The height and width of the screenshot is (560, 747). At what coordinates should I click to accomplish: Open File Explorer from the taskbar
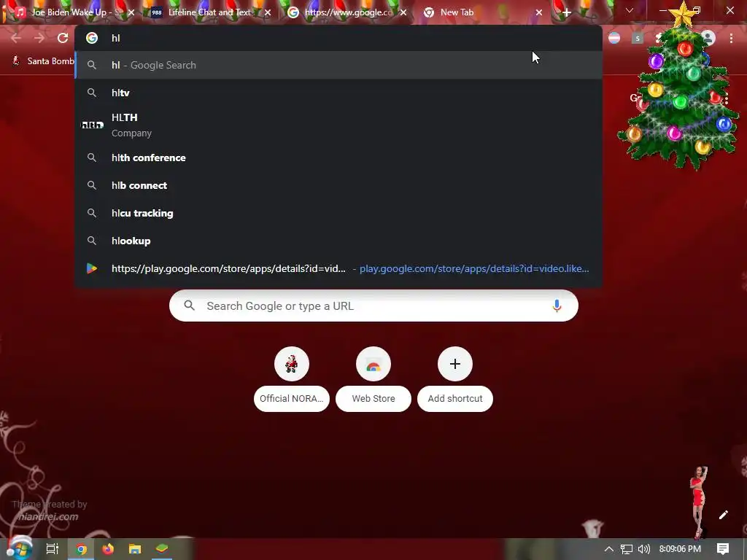(x=135, y=549)
